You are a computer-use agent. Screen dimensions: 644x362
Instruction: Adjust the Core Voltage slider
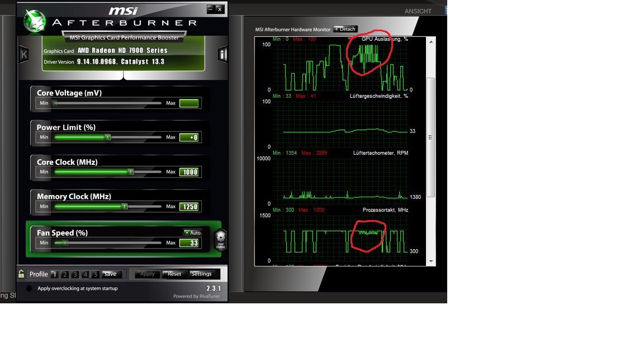(x=107, y=103)
